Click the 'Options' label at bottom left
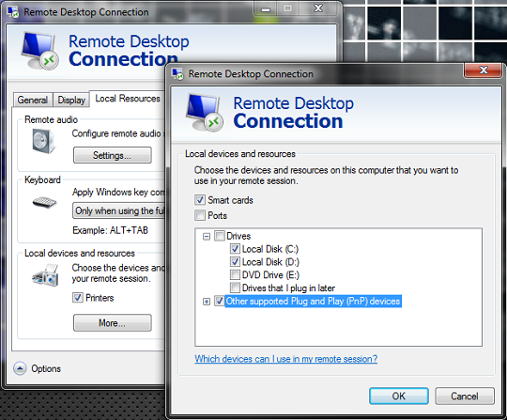This screenshot has height=420, width=507. pyautogui.click(x=46, y=368)
